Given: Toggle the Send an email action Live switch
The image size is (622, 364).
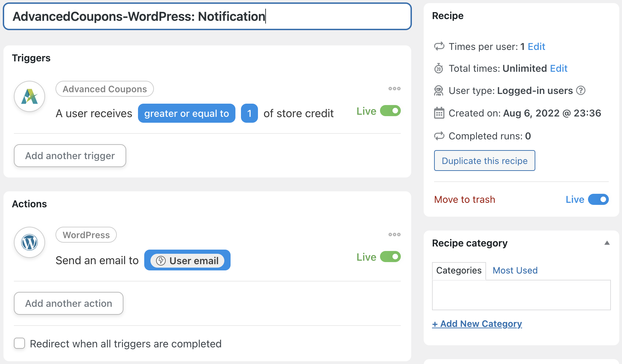Looking at the screenshot, I should (390, 257).
